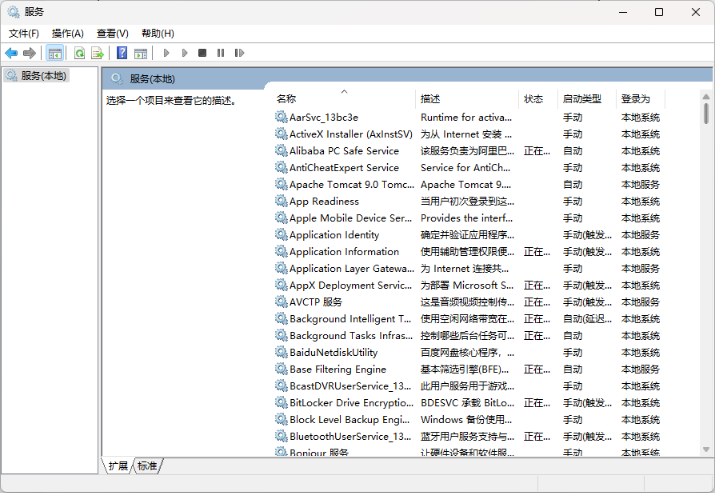715x493 pixels.
Task: Click description 'Provides the interf...'
Action: pos(466,218)
